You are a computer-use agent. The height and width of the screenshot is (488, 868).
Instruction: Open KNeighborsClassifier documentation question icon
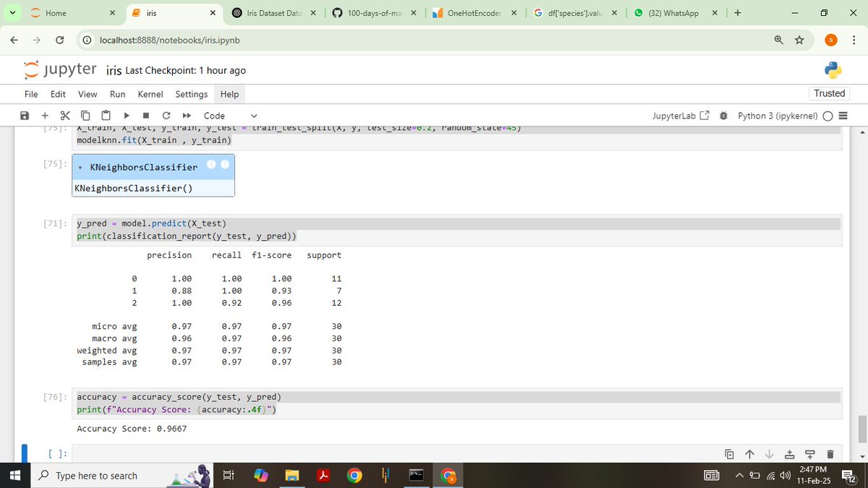tap(224, 165)
